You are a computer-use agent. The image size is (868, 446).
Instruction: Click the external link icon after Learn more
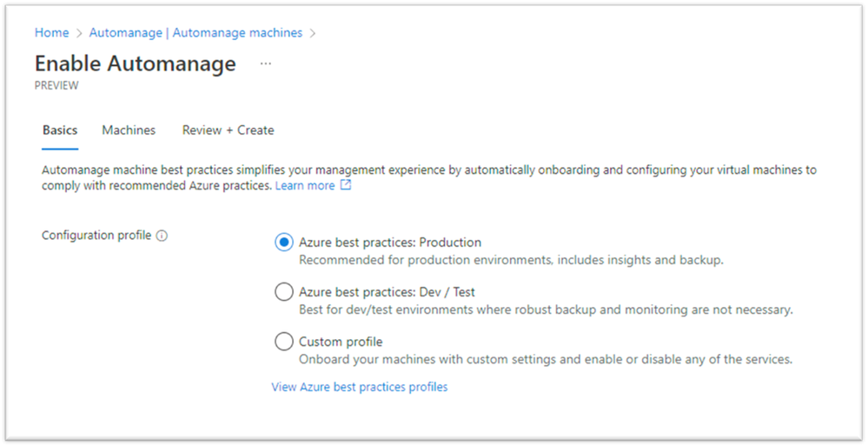[x=346, y=185]
